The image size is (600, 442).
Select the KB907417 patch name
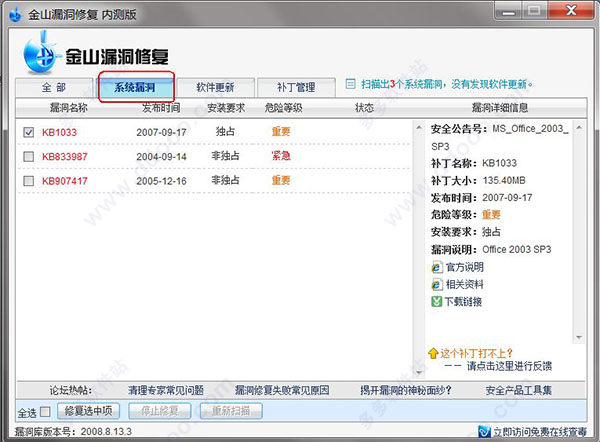[65, 181]
